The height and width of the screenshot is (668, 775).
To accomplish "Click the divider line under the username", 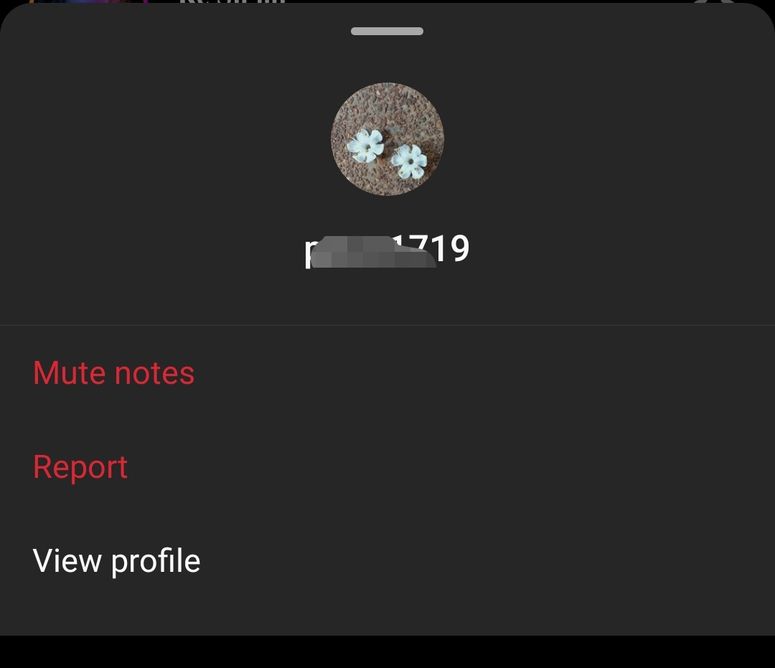I will (x=388, y=325).
